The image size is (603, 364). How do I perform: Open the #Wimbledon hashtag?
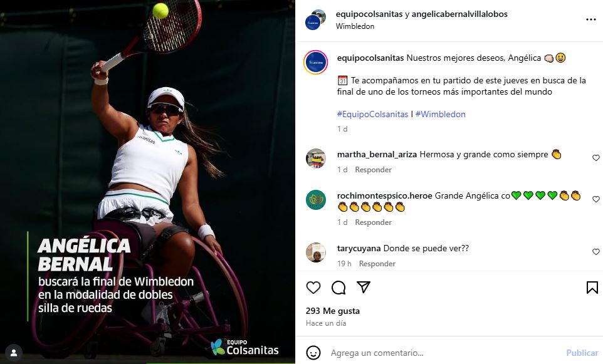440,114
